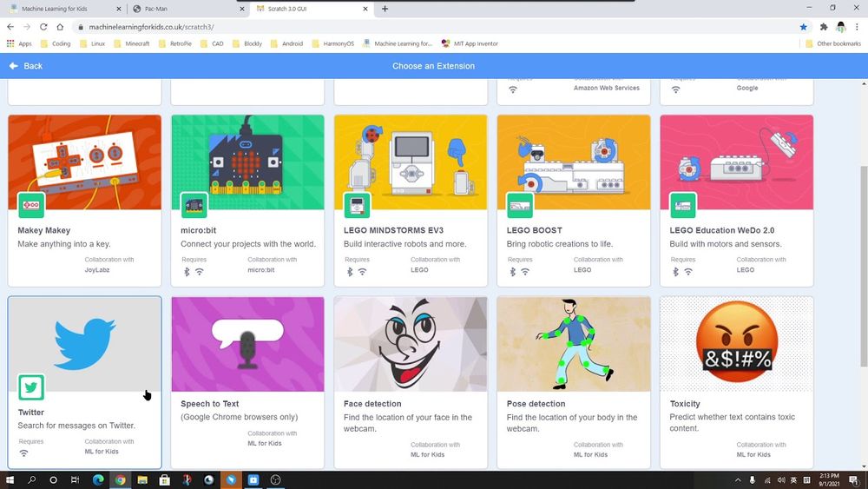This screenshot has height=489, width=868.
Task: Click the Wi-Fi icon under Twitter Requires
Action: (x=23, y=453)
